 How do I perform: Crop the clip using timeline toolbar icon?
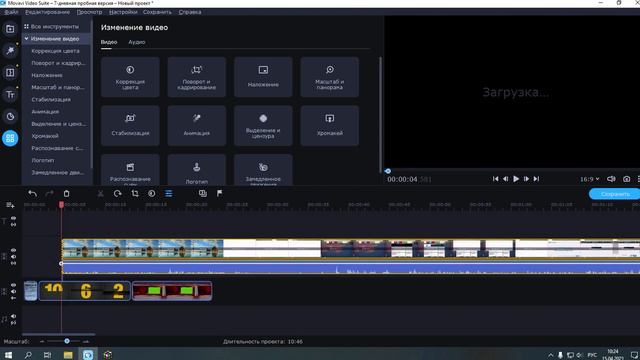coord(135,193)
